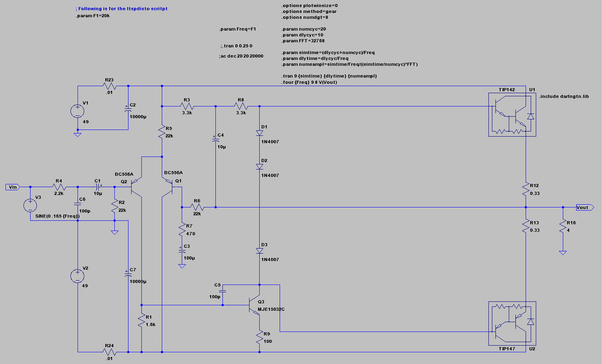Click the 1N4007 label of D2
This screenshot has width=602, height=364.
point(270,175)
